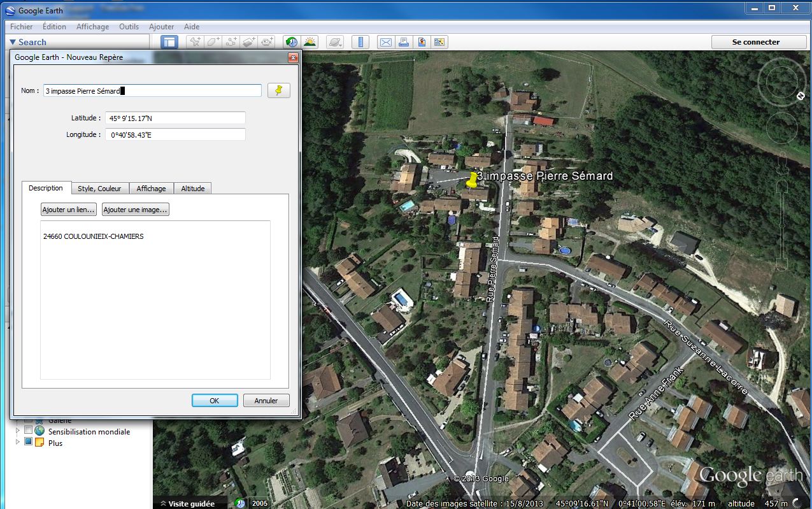Viewport: 812px width, 509px height.
Task: Click the zoom-in plus end of zoom slider
Action: [x=782, y=185]
